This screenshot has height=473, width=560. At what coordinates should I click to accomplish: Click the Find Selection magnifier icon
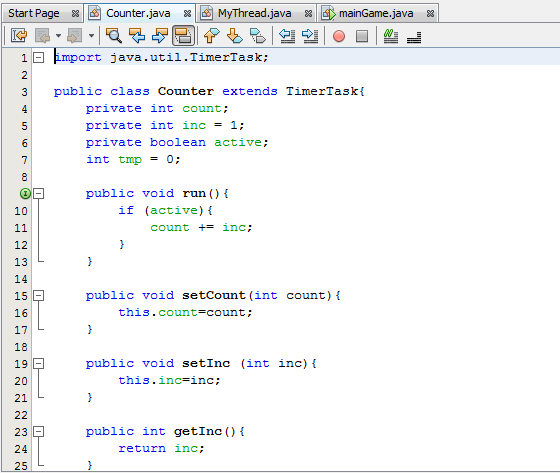[x=114, y=36]
